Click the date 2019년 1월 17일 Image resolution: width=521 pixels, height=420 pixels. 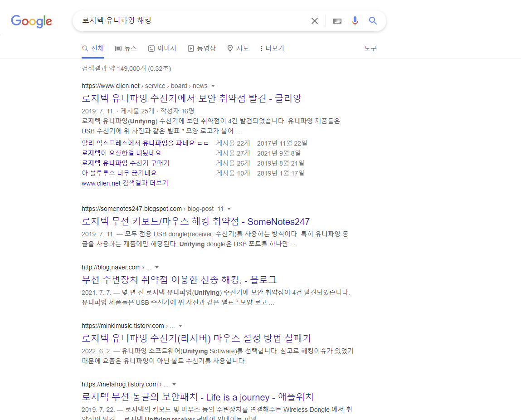tap(280, 173)
